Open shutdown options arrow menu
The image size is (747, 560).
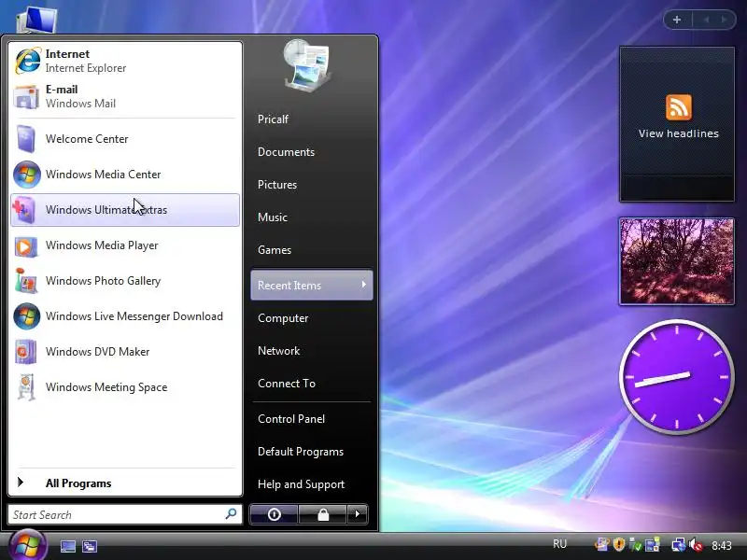click(358, 514)
